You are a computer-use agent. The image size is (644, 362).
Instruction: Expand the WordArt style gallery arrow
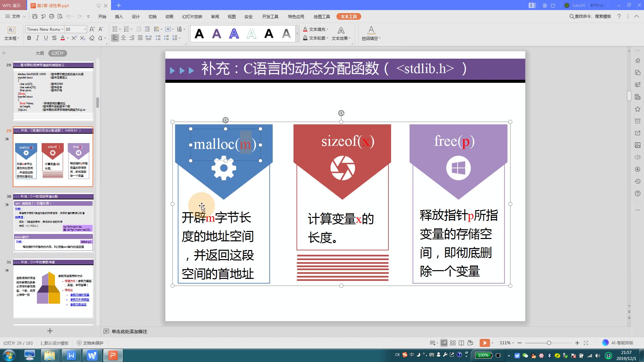tap(297, 34)
